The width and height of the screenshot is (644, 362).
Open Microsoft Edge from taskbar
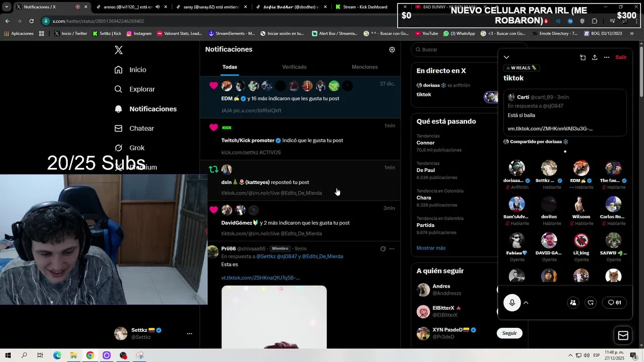point(57,355)
